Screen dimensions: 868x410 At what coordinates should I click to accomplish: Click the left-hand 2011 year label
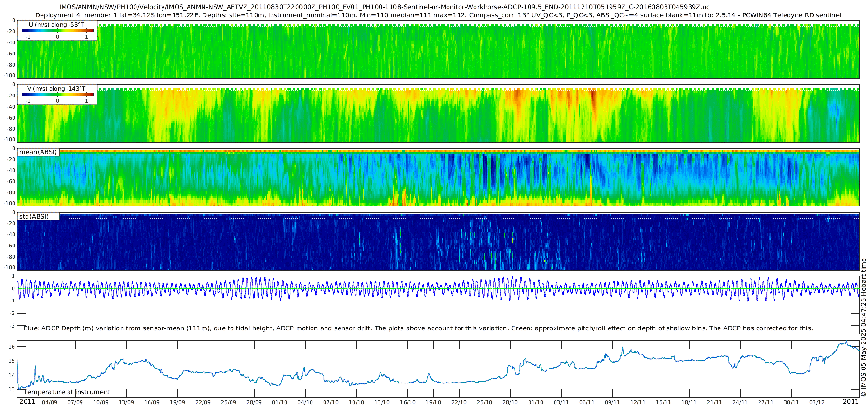27,402
